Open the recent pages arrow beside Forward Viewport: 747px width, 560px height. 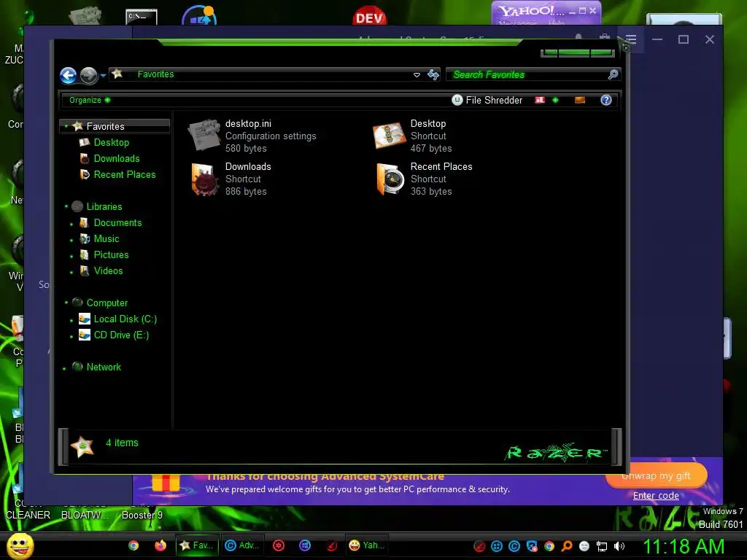click(103, 75)
